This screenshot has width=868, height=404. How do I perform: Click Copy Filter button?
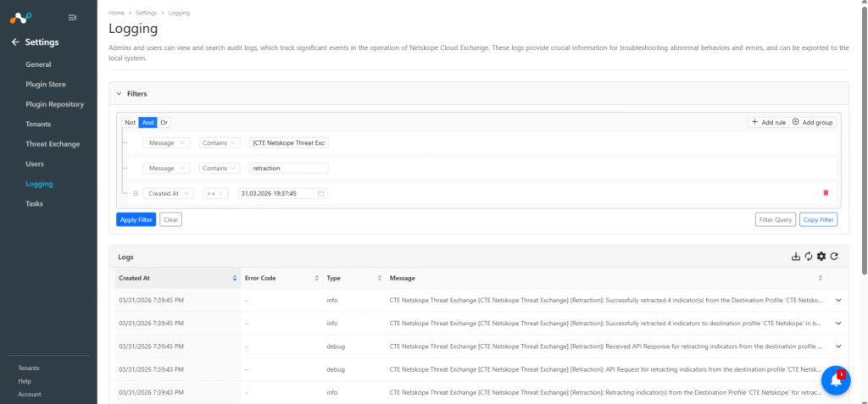click(x=818, y=219)
